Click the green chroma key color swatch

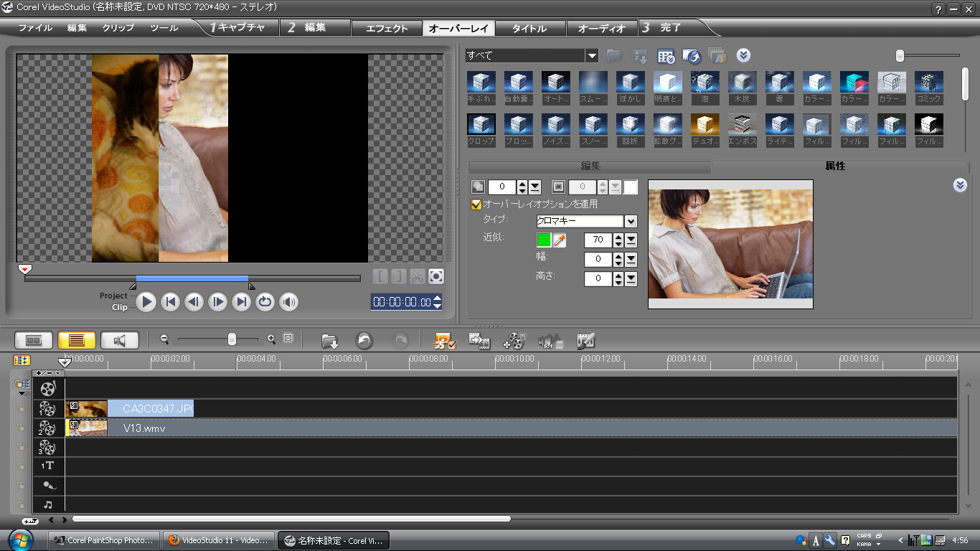[544, 240]
